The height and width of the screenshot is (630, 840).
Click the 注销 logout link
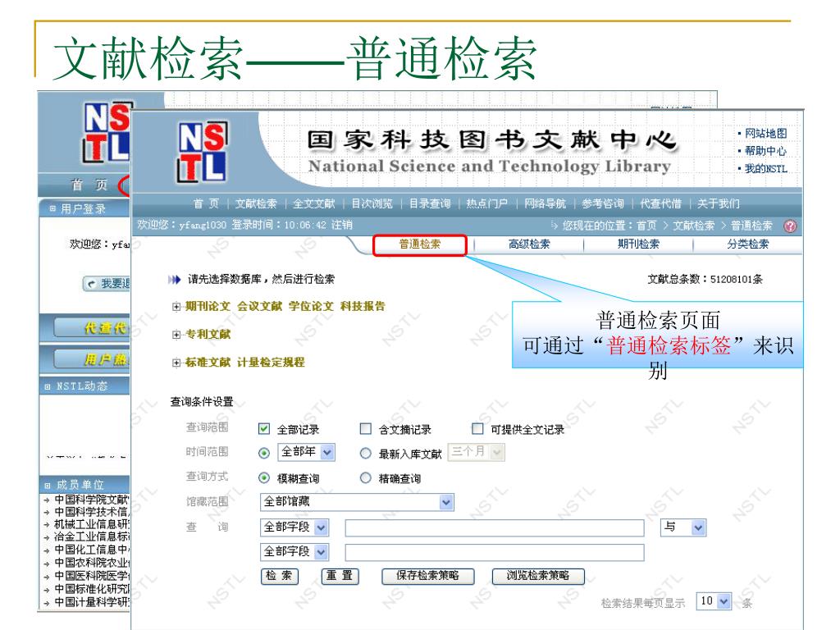(341, 225)
